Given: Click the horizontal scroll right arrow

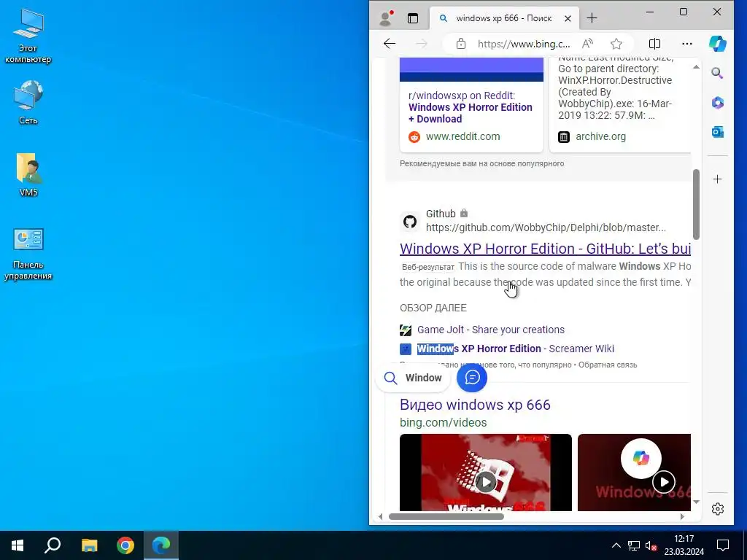Looking at the screenshot, I should (x=682, y=517).
